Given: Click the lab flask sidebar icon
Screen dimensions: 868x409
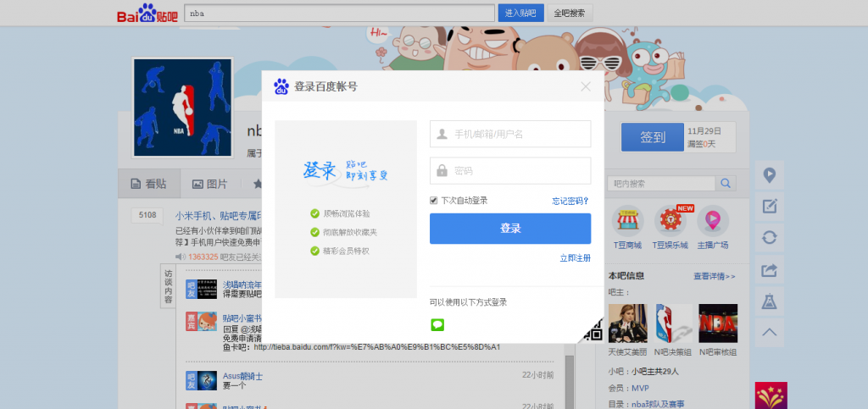Looking at the screenshot, I should [770, 301].
